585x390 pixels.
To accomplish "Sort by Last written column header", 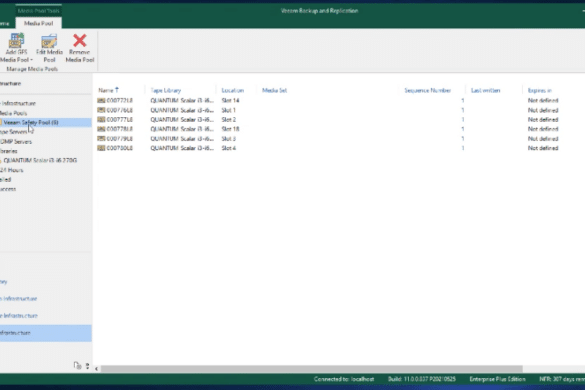I will (485, 90).
